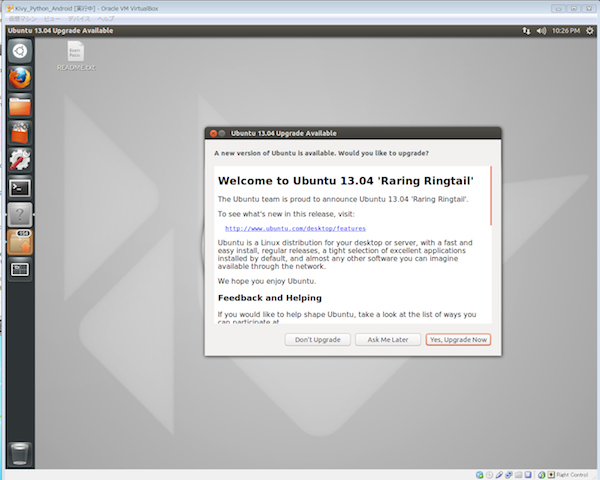Click the question mark launcher icon

(x=20, y=215)
